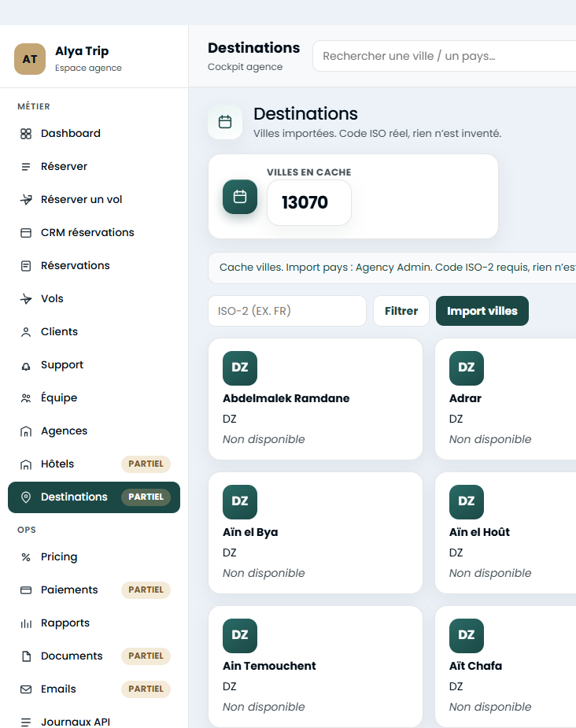
Task: Click the AT agency avatar
Action: point(30,59)
